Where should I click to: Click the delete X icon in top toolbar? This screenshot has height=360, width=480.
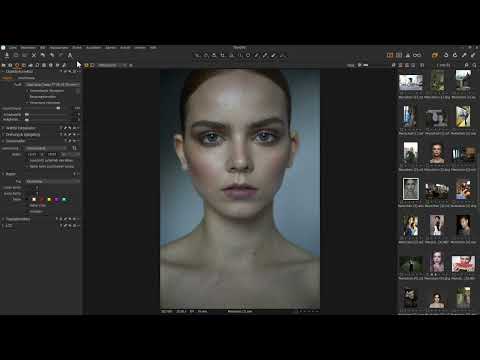pos(34,55)
